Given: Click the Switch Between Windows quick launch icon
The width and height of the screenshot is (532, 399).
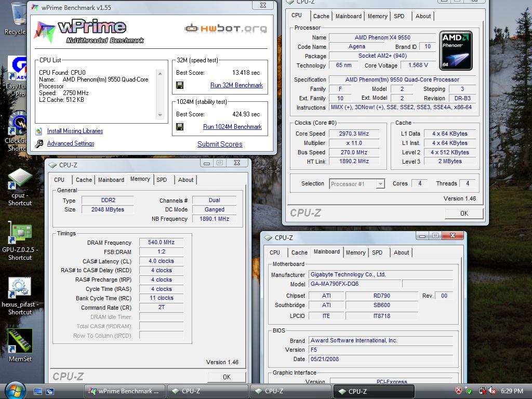Looking at the screenshot, I should tap(50, 391).
